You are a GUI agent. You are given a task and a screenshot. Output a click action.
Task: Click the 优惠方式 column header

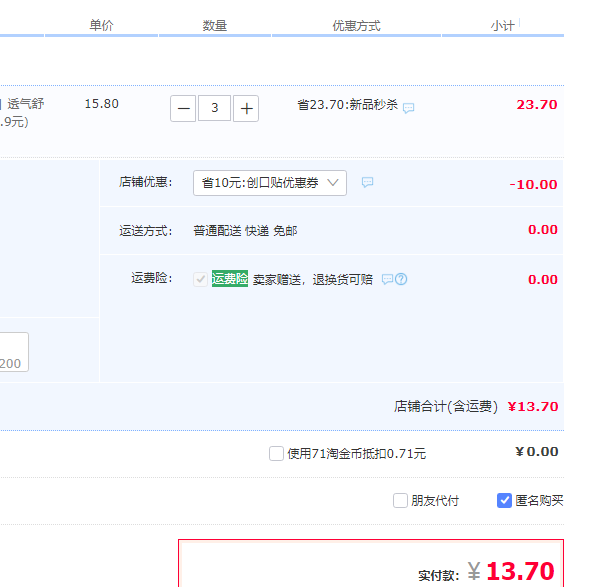tap(356, 26)
